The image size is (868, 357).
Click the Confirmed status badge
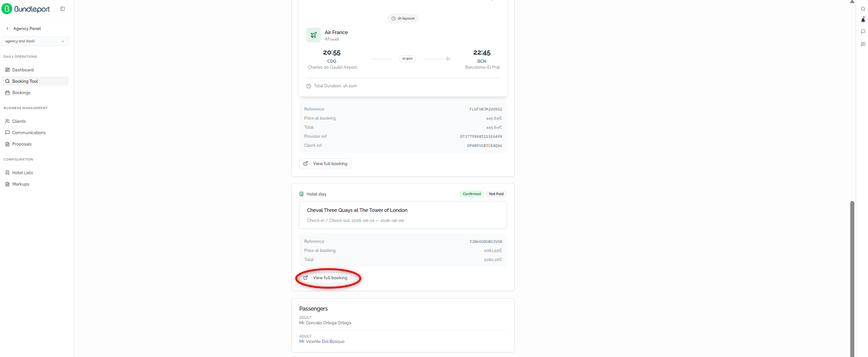click(x=472, y=194)
